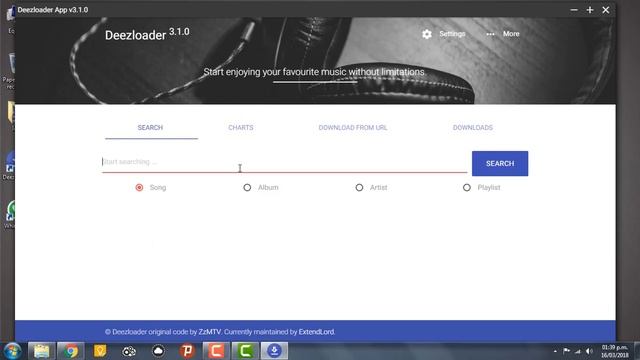Open File Explorer from the taskbar
Screen dimensions: 640x360
coord(41,351)
